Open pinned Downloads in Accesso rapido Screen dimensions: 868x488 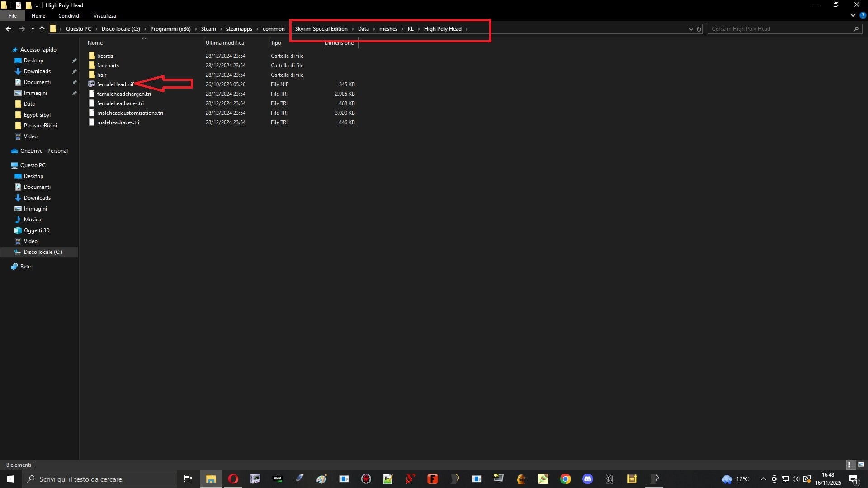tap(37, 71)
